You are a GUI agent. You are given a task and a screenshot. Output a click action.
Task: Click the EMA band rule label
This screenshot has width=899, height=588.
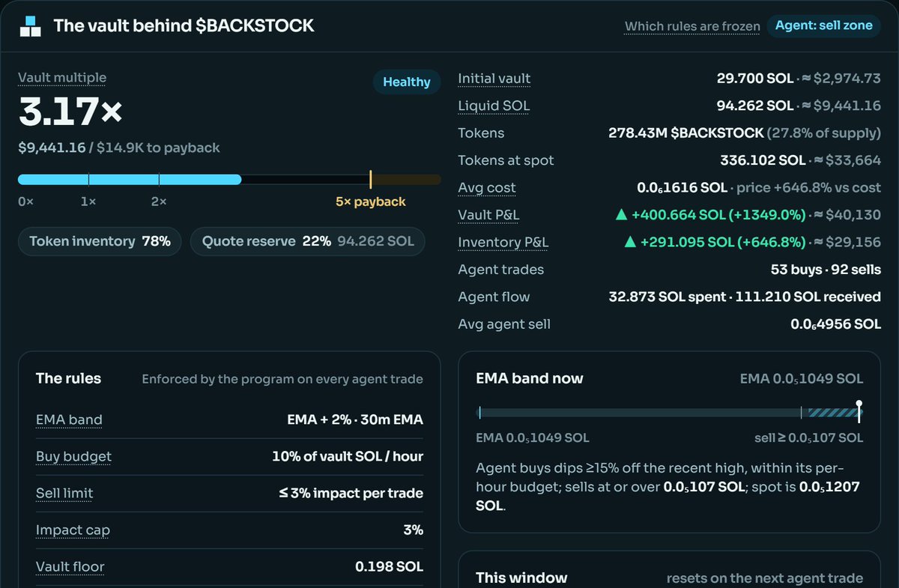coord(69,419)
